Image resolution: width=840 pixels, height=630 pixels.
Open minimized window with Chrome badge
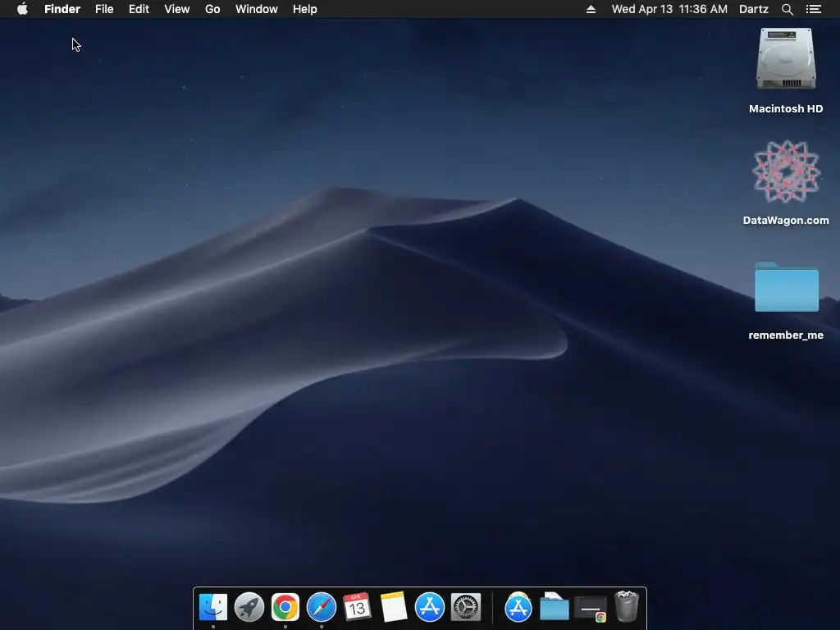coord(591,609)
